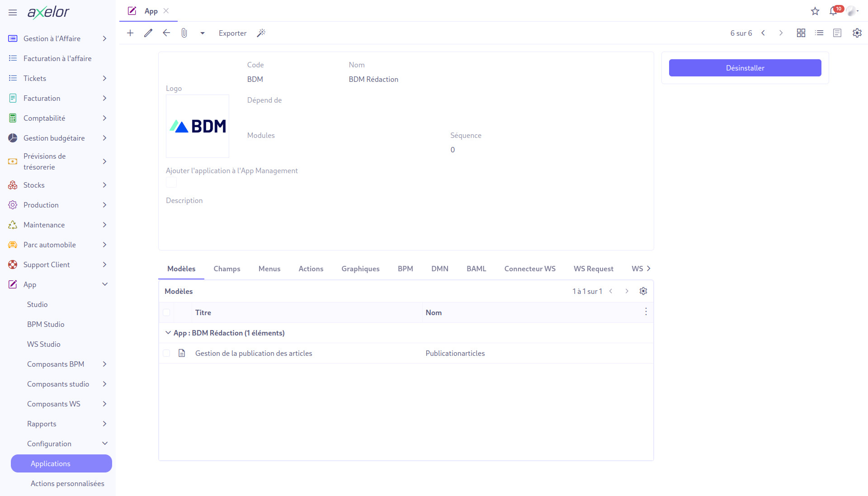This screenshot has width=868, height=496.
Task: Toggle 'Ajouter l'application à l'App Management' checkbox
Action: [x=171, y=182]
